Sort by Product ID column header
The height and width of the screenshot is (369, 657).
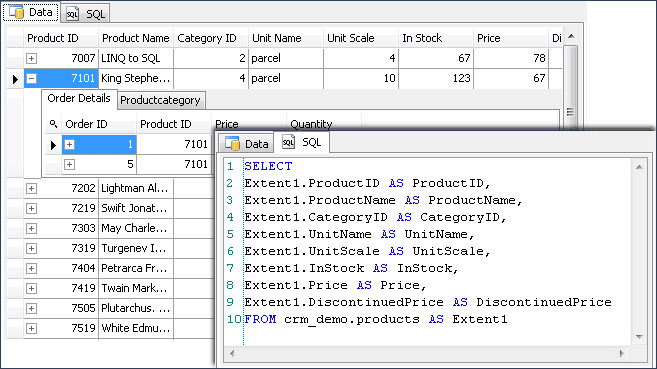point(61,38)
